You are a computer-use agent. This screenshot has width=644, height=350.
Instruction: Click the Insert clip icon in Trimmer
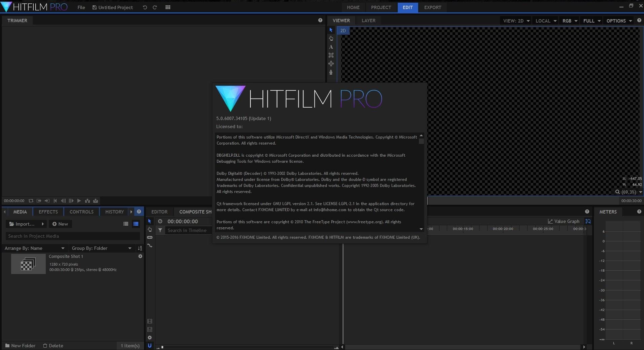coord(87,201)
